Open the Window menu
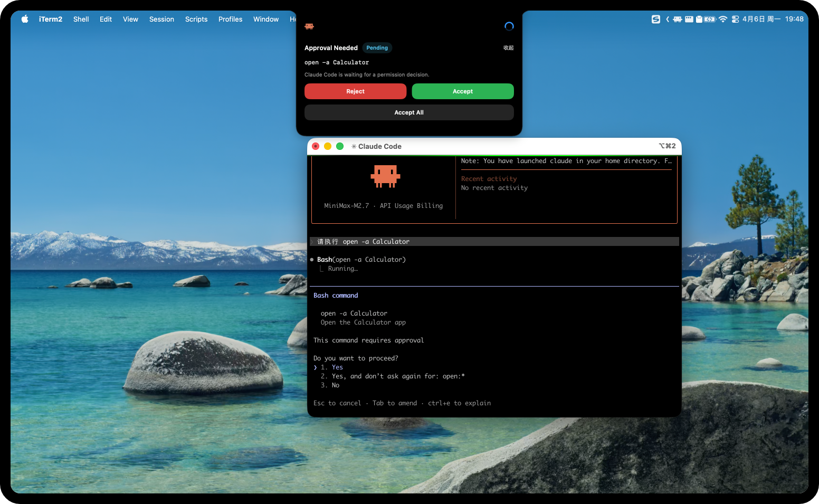819x504 pixels. [x=266, y=19]
